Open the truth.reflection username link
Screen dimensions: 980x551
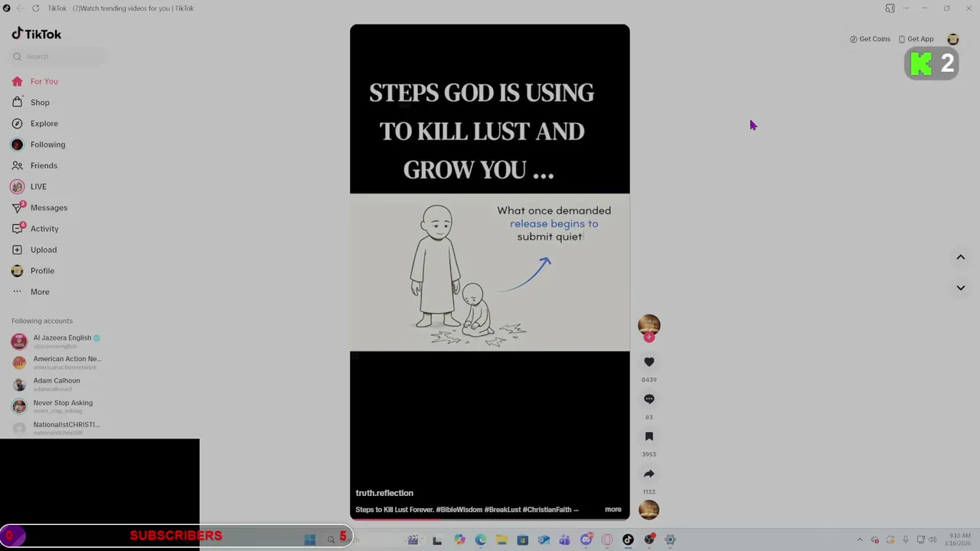point(384,493)
